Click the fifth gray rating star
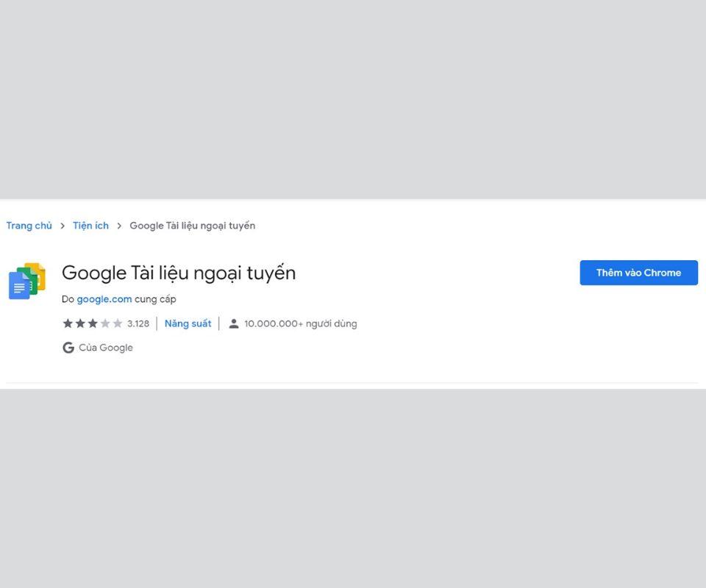This screenshot has width=706, height=588. click(x=118, y=323)
